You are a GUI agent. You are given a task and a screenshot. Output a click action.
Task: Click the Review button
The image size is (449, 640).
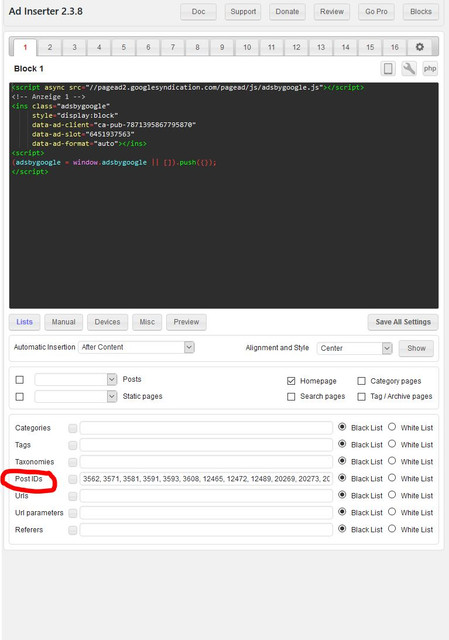click(332, 12)
